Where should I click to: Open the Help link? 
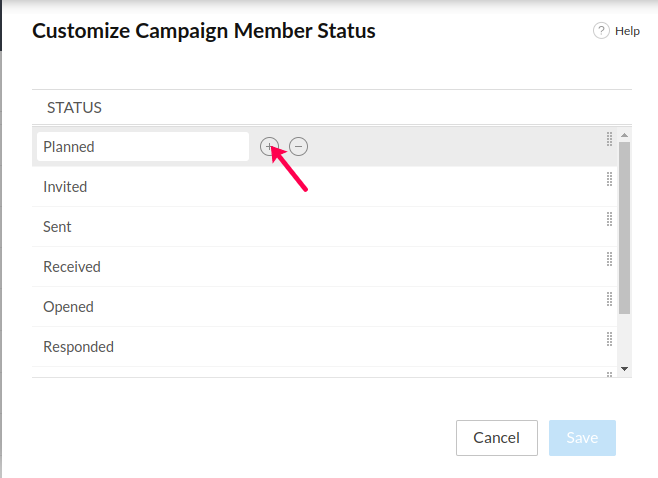627,31
